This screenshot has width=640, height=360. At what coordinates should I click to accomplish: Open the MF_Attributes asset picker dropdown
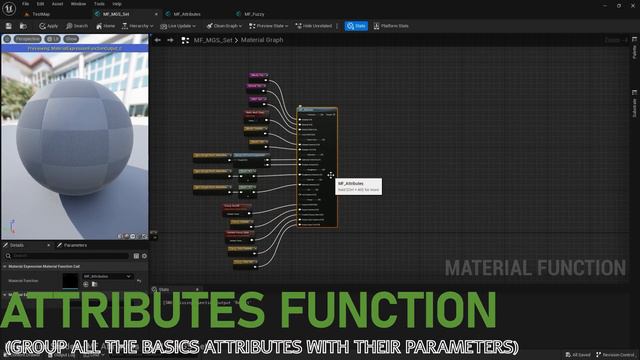[107, 276]
